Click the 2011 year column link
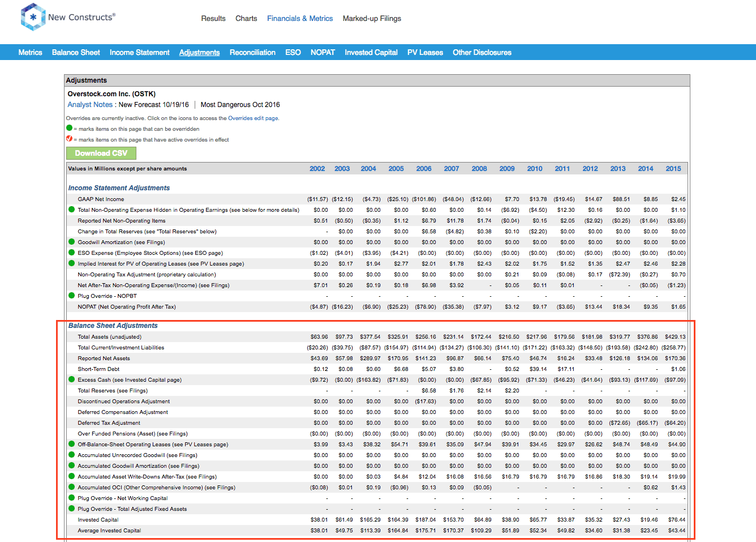 562,169
